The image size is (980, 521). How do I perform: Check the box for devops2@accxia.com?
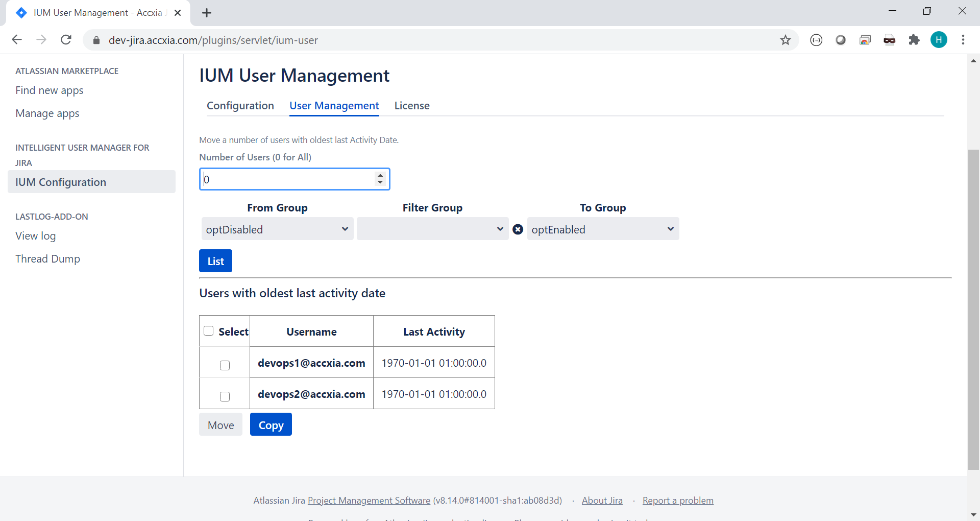tap(225, 396)
